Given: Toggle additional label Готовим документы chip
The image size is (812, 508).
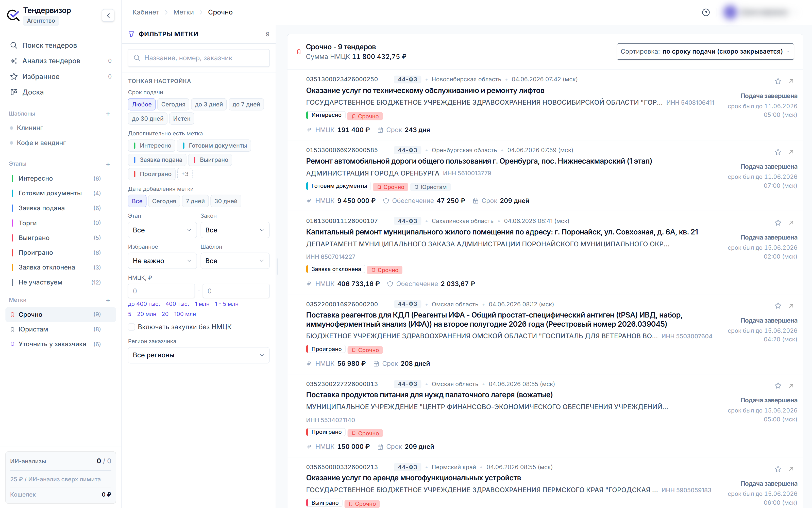Looking at the screenshot, I should (x=214, y=146).
